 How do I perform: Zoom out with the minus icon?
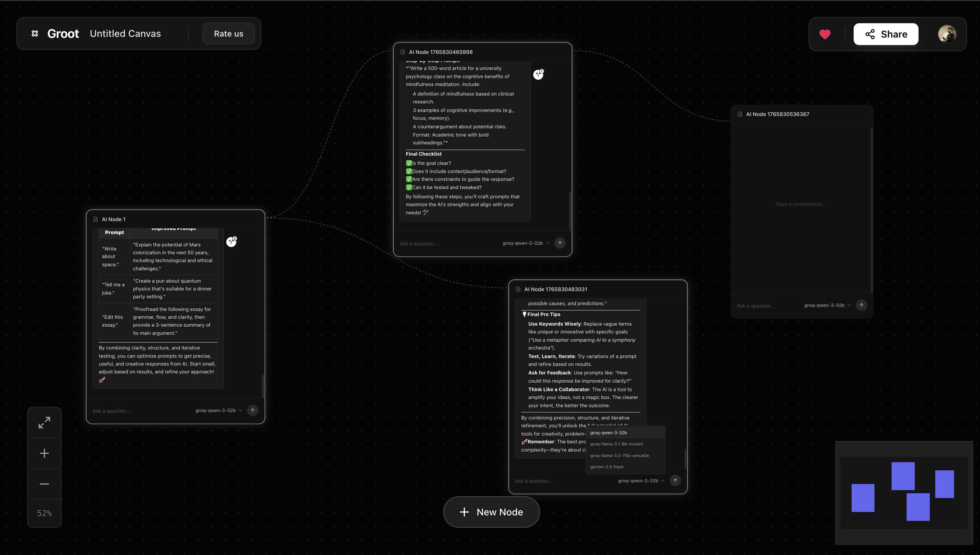(44, 484)
